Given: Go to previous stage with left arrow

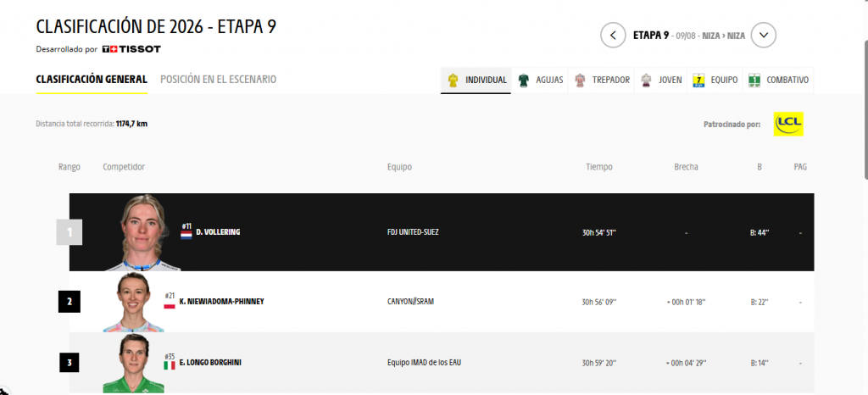Looking at the screenshot, I should [x=613, y=36].
